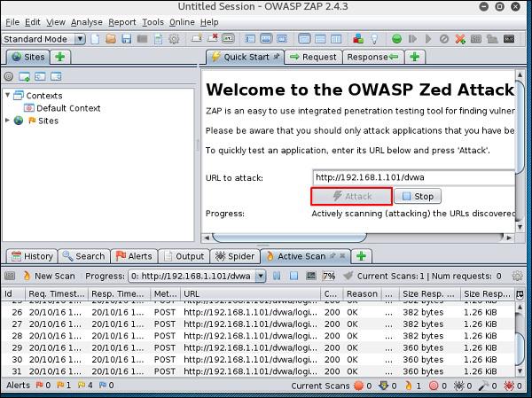
Task: Open the Analyse menu
Action: 87,22
